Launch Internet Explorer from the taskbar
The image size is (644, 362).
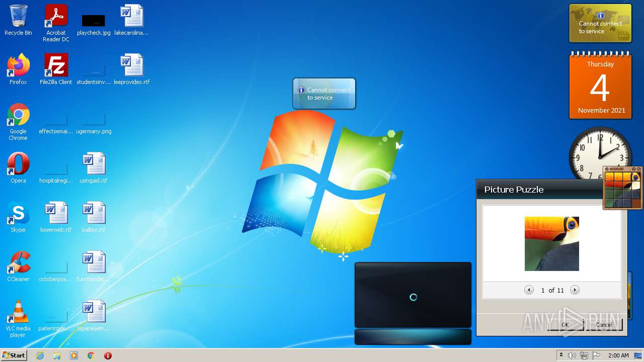(40, 355)
